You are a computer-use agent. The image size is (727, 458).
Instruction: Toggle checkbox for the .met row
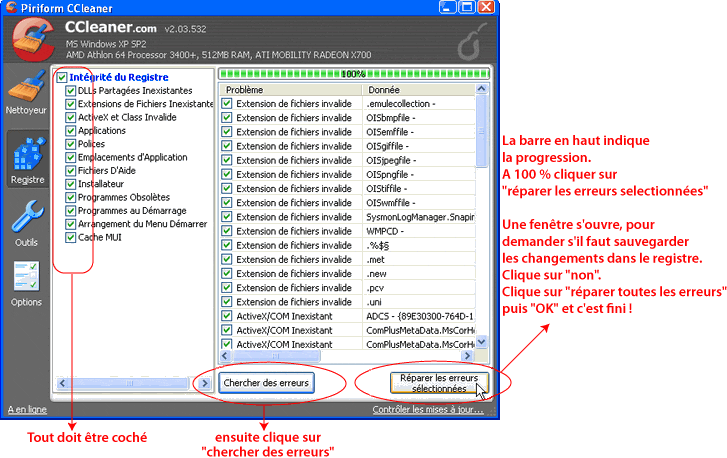coord(227,259)
